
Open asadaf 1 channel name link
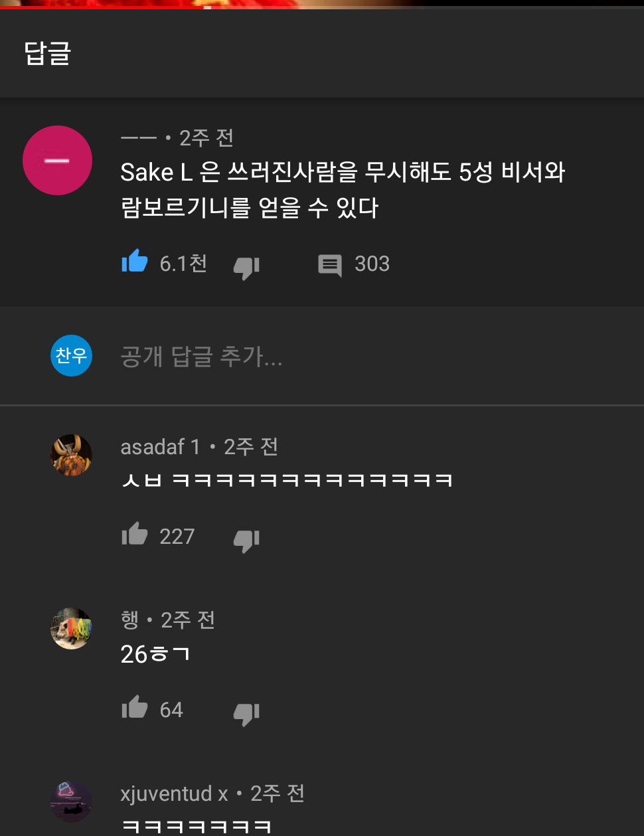(160, 447)
